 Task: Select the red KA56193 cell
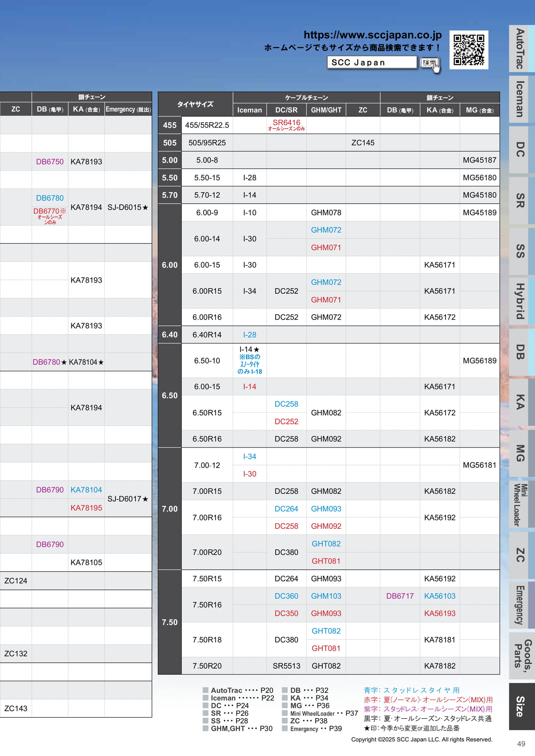[x=440, y=613]
